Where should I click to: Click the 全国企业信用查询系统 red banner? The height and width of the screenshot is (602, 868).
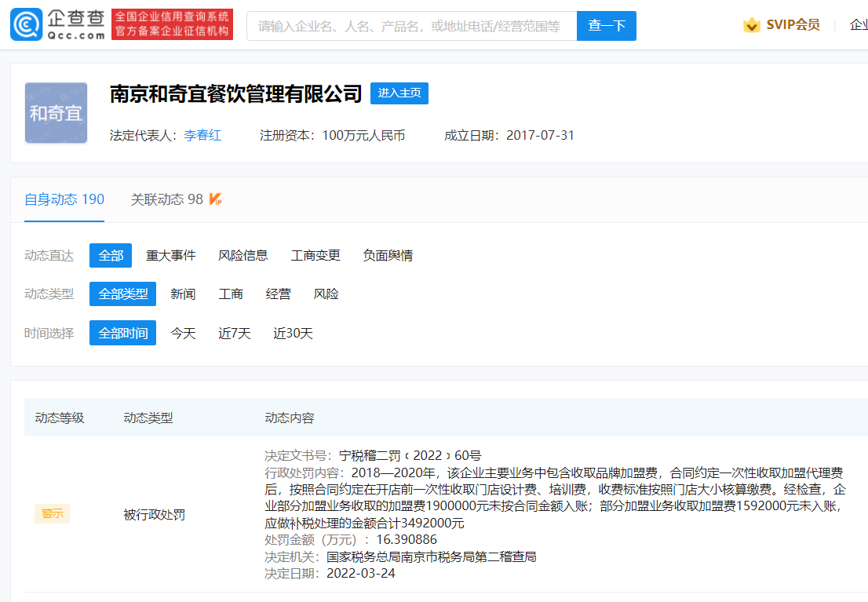(172, 24)
